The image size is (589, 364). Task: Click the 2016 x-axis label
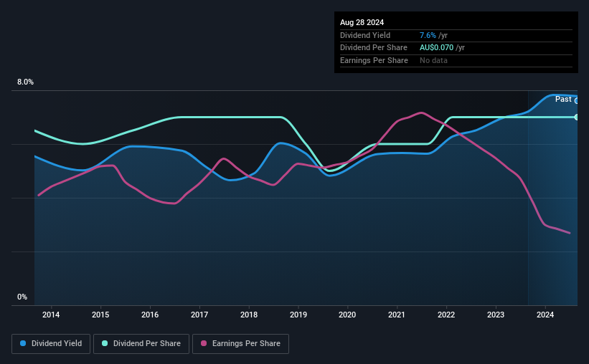pos(150,315)
